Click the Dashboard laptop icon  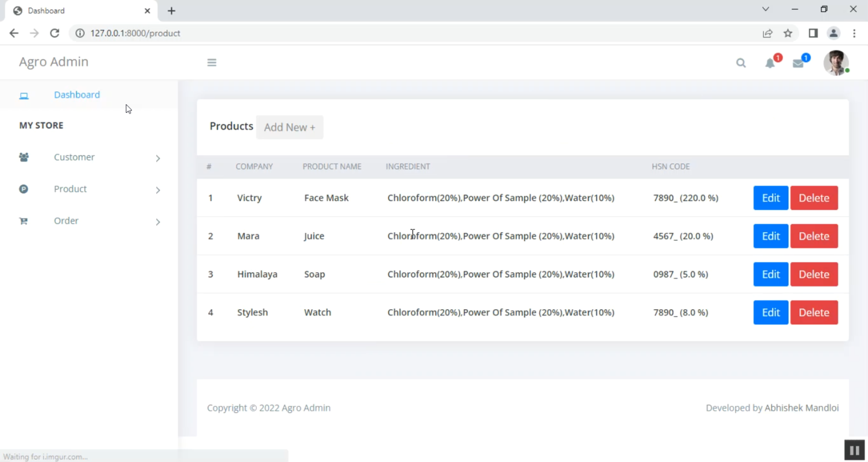[24, 96]
